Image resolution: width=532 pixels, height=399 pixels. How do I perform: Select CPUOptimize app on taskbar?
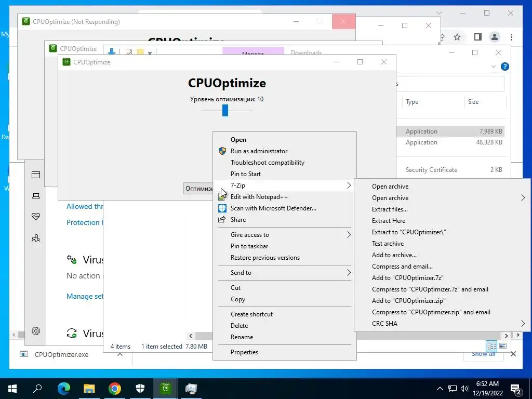point(166,389)
